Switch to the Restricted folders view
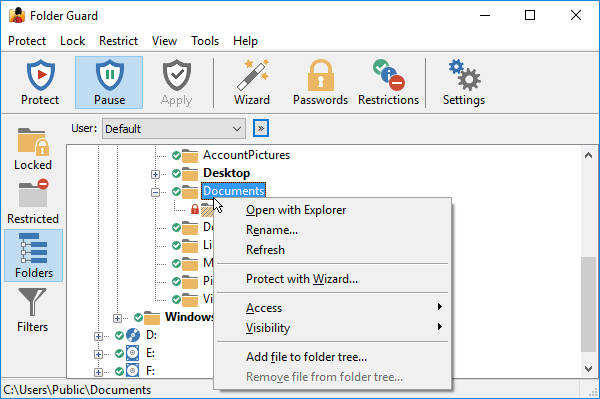The width and height of the screenshot is (600, 399). click(x=33, y=202)
